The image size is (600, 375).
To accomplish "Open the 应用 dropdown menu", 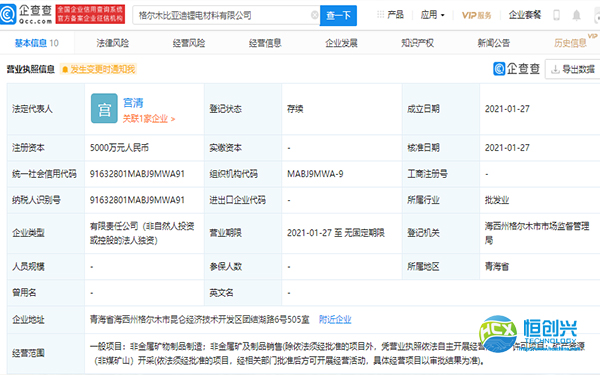I will (x=432, y=15).
